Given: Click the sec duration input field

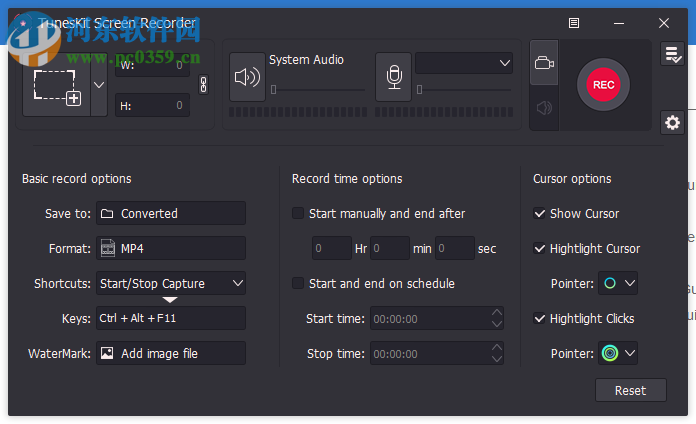Looking at the screenshot, I should pos(455,248).
